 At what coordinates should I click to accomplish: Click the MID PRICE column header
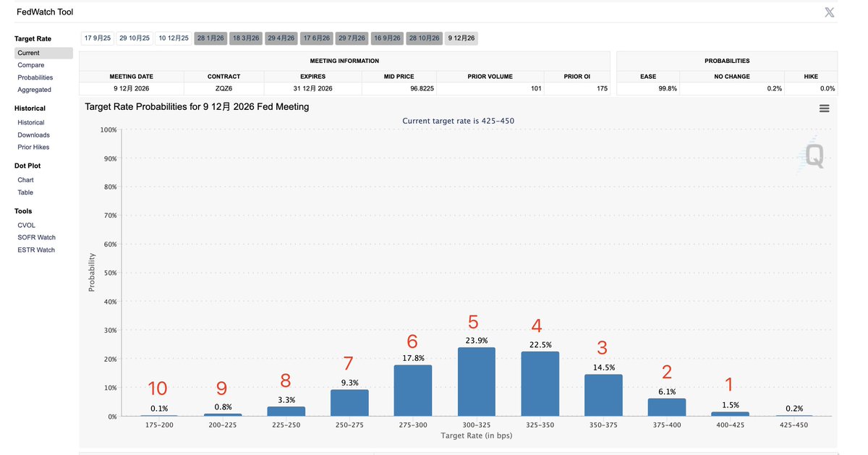click(x=399, y=76)
